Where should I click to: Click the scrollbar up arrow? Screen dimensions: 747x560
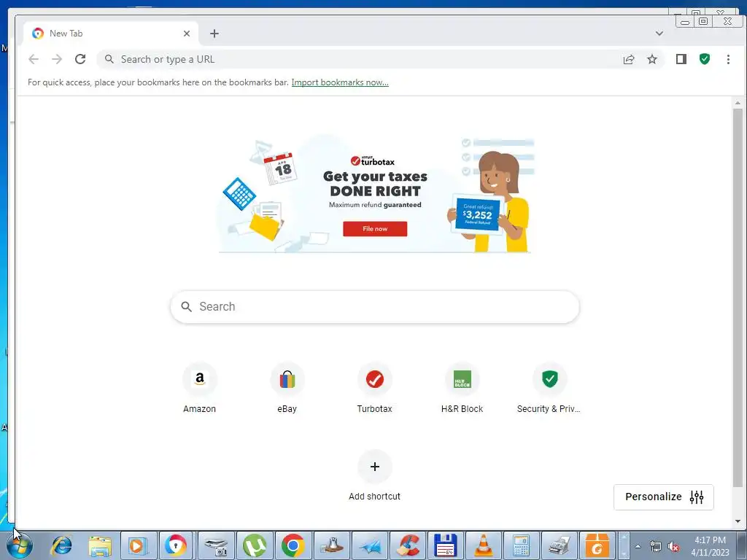pyautogui.click(x=738, y=102)
